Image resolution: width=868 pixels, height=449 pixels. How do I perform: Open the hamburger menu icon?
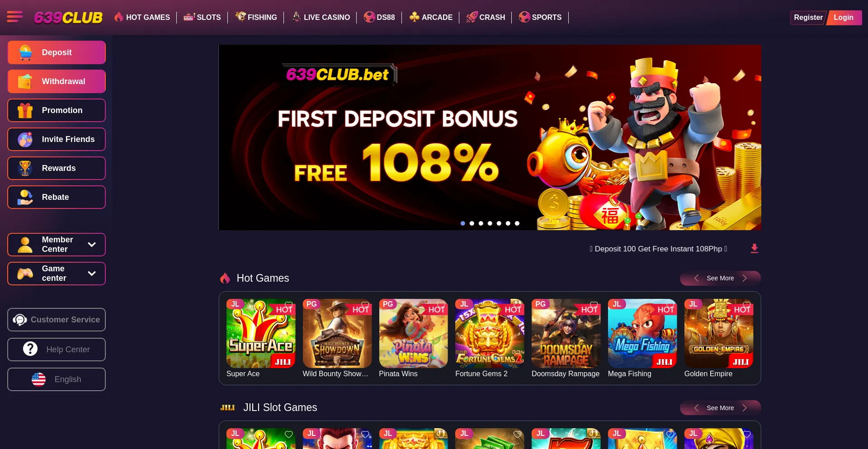[x=14, y=17]
